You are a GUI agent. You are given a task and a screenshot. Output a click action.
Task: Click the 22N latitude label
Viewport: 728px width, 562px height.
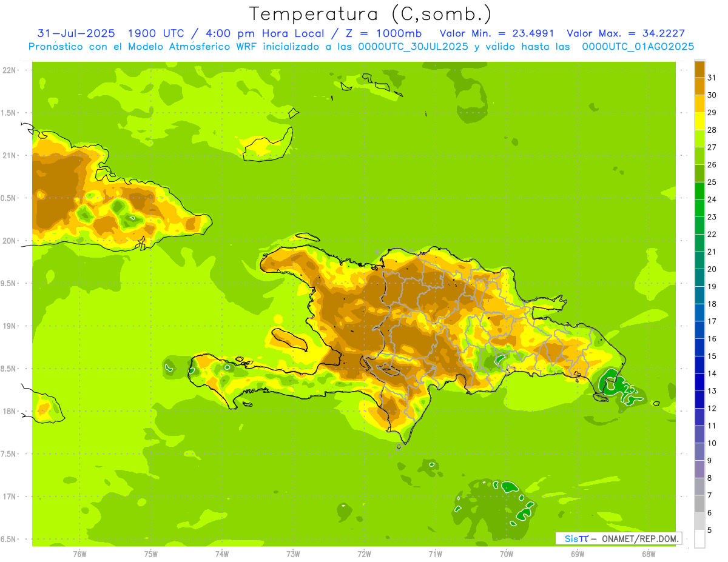click(10, 70)
